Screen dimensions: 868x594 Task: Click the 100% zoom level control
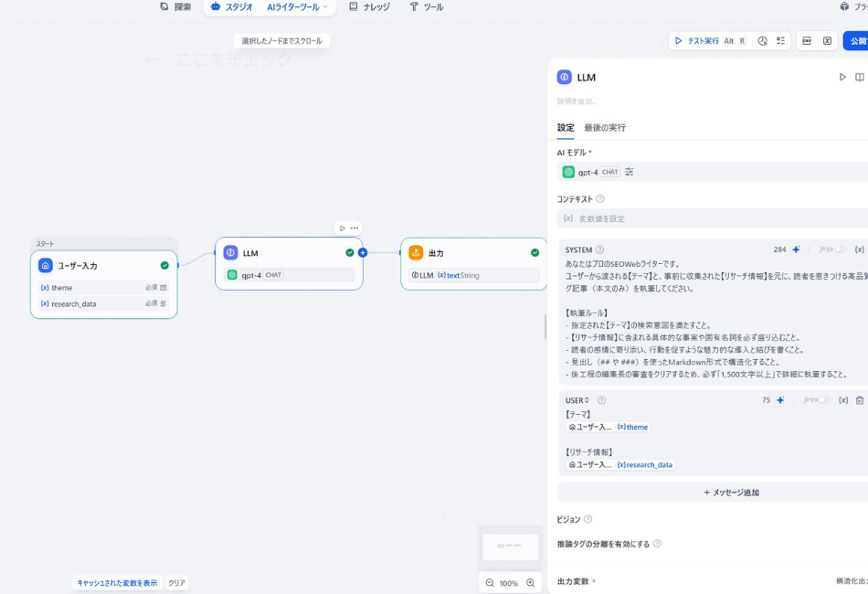coord(510,582)
